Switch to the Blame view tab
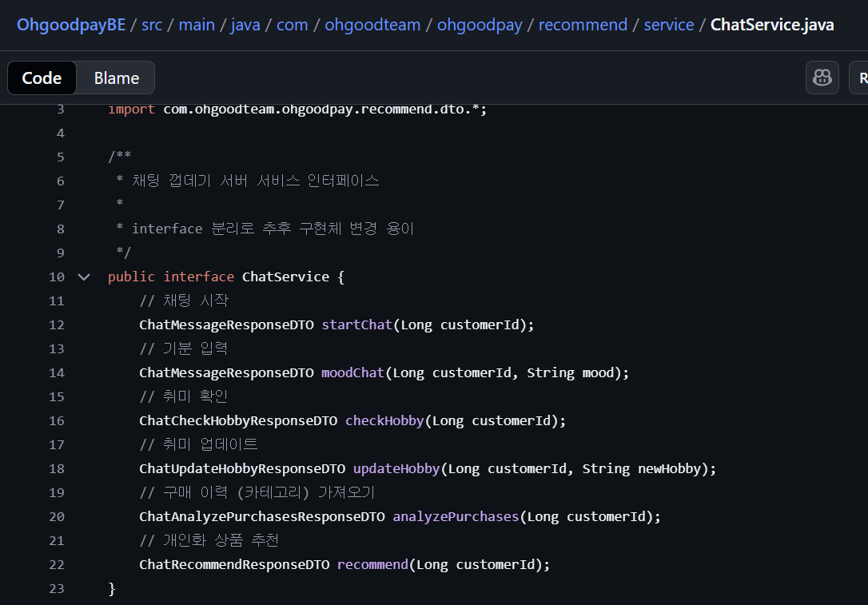868x605 pixels. click(117, 78)
